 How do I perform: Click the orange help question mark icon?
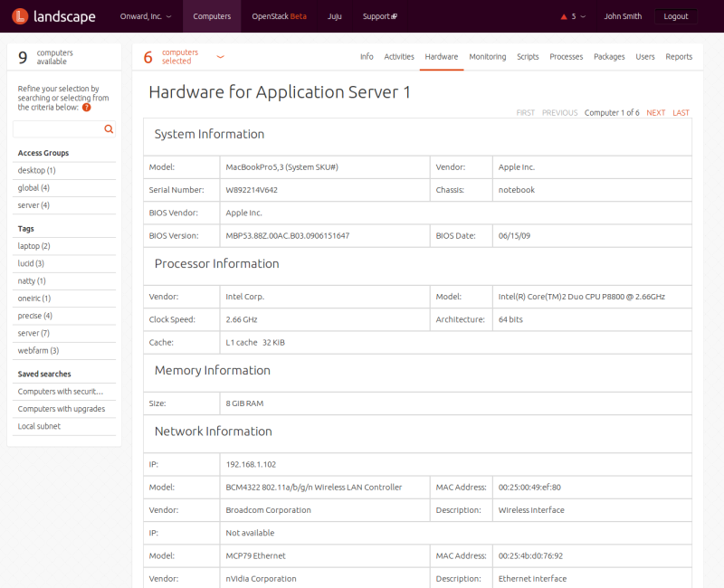click(x=87, y=108)
